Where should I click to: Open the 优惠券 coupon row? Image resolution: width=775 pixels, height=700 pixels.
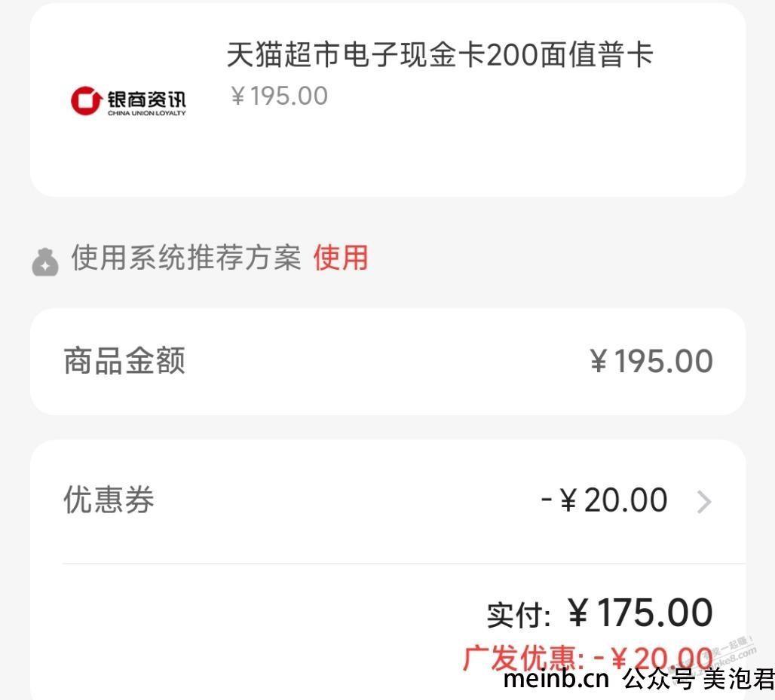coord(388,501)
